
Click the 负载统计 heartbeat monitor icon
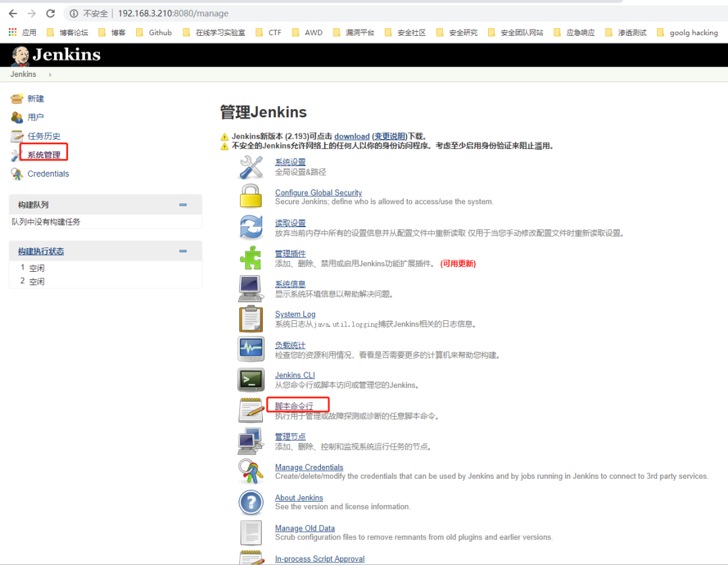pos(251,349)
